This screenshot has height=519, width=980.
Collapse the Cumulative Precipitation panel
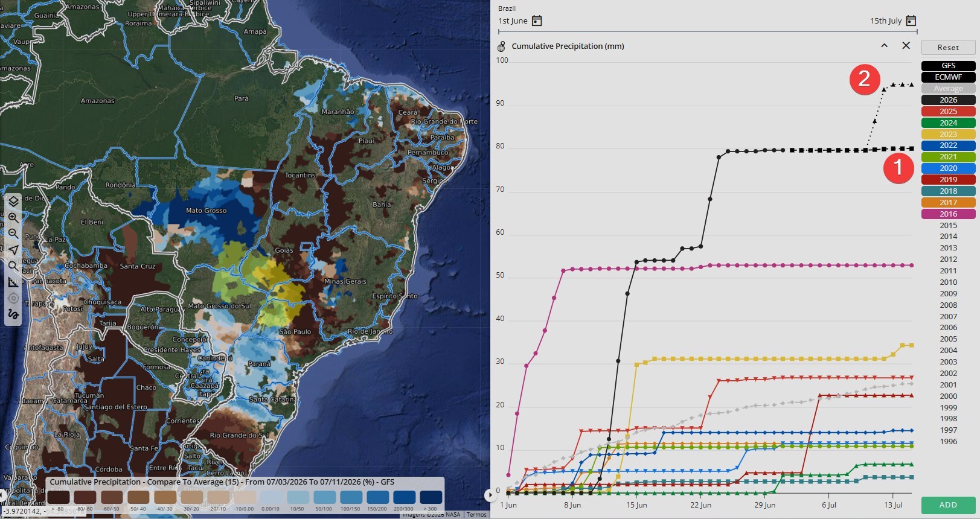click(884, 46)
